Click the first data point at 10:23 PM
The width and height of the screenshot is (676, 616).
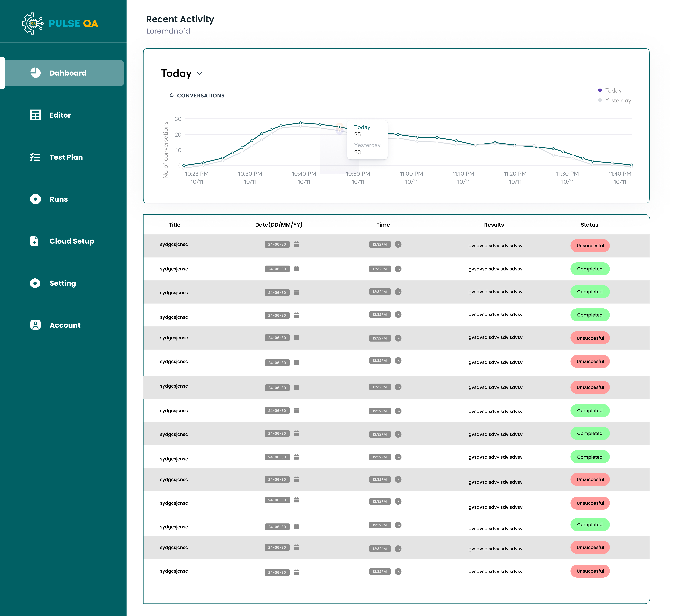[x=184, y=166]
